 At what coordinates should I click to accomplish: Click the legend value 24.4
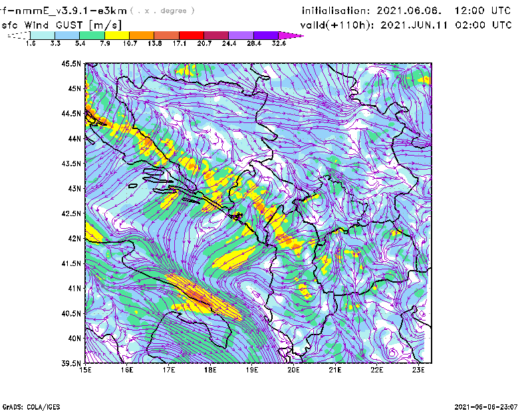point(229,43)
